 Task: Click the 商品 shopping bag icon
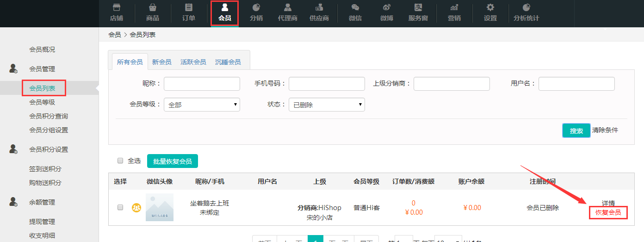click(152, 8)
